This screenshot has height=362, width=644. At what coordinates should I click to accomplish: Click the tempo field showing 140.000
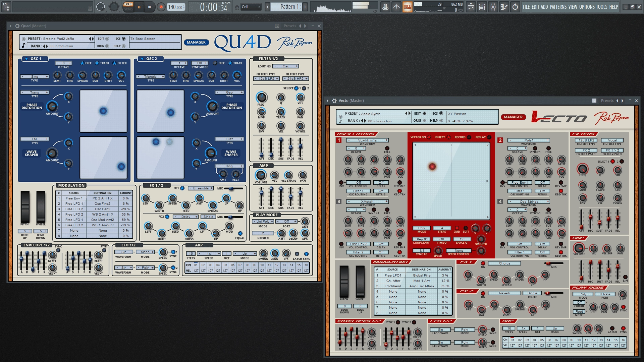pyautogui.click(x=176, y=7)
